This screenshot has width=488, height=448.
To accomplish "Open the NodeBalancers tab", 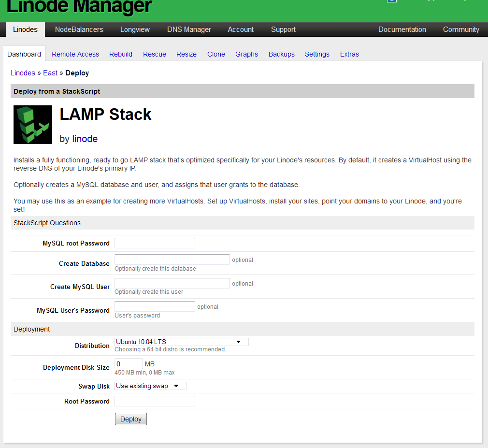I will click(79, 29).
